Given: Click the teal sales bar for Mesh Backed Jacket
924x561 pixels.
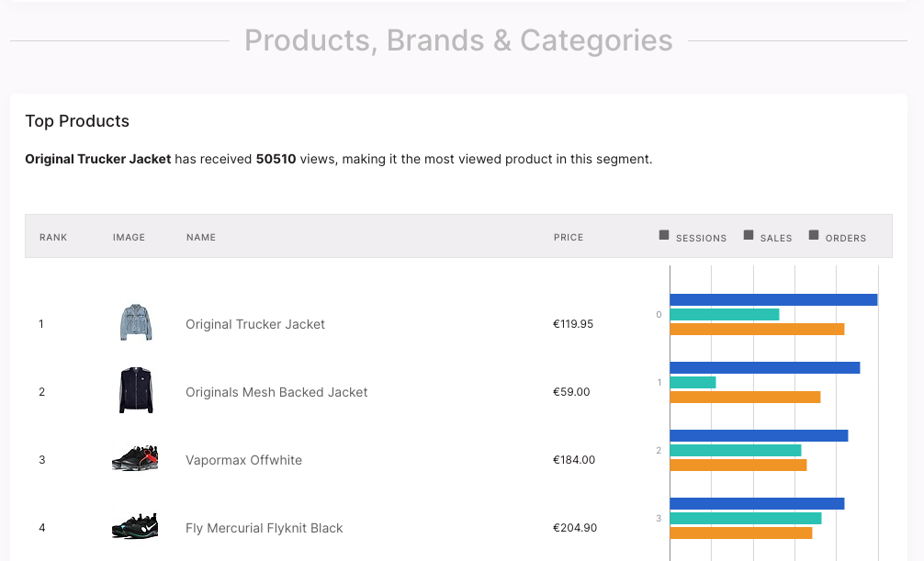Looking at the screenshot, I should 693,382.
